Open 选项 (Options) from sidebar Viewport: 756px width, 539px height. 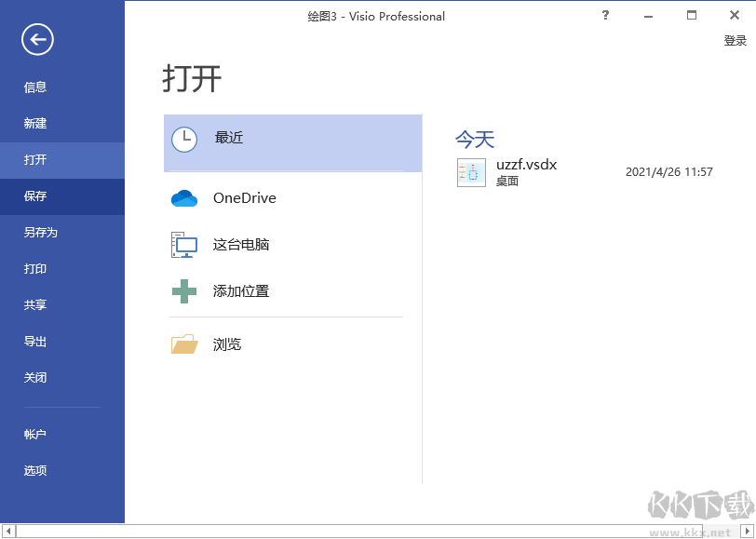(35, 471)
